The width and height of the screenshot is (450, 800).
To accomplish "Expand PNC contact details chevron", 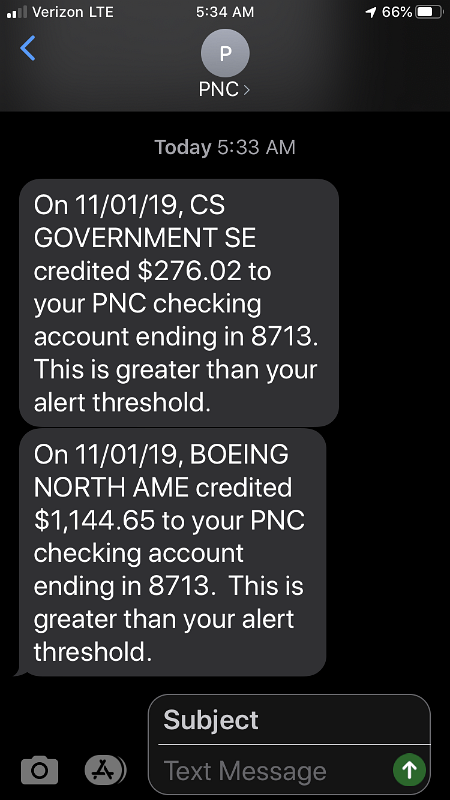I will tap(247, 90).
